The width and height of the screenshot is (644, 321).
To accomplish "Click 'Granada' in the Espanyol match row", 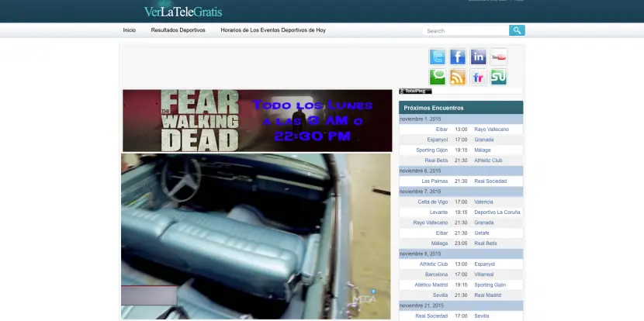I will pos(484,140).
